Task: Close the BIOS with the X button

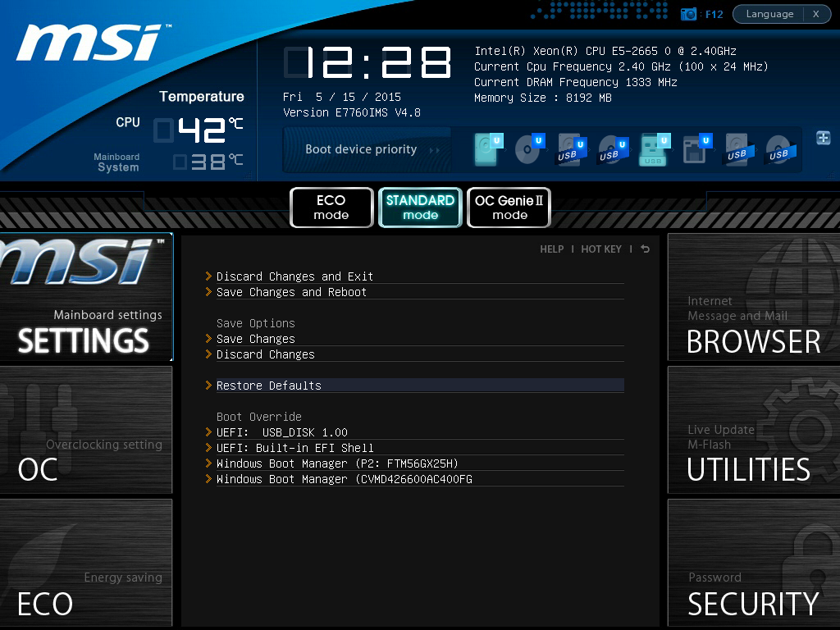Action: point(816,14)
